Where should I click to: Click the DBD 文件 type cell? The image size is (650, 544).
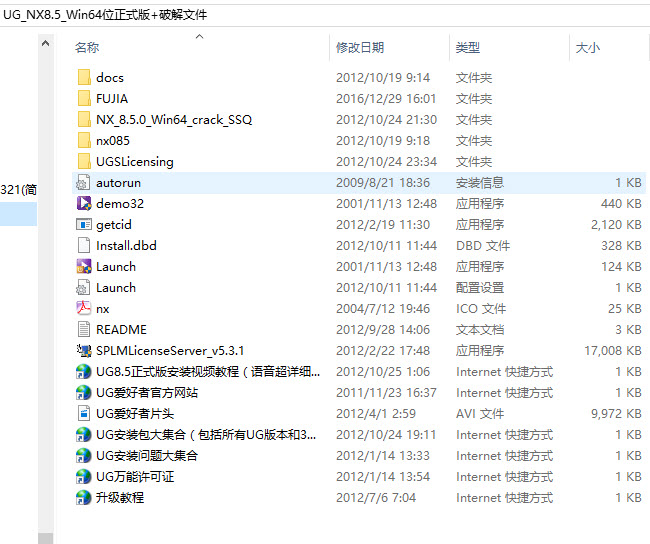click(483, 245)
